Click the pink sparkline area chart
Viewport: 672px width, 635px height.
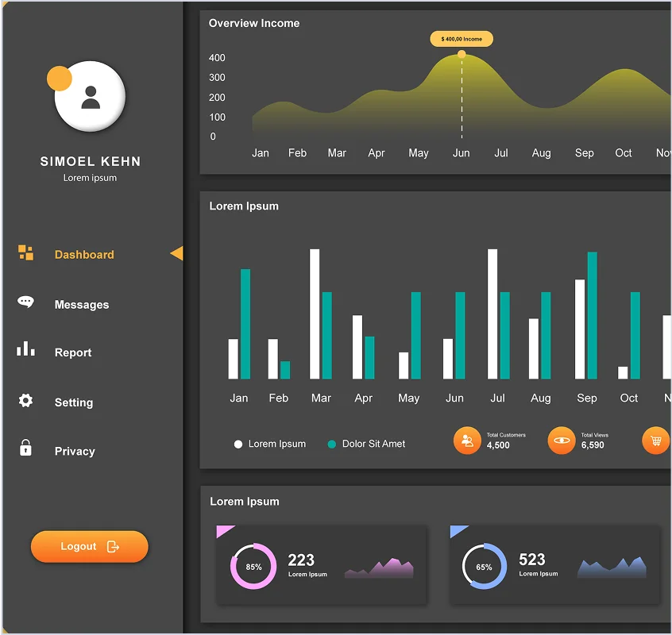tap(379, 568)
